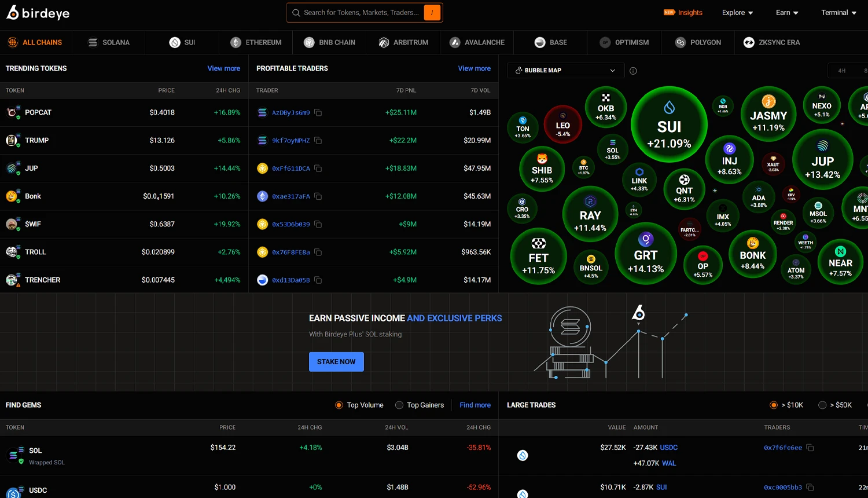Select > $50K large trades filter
The width and height of the screenshot is (868, 498).
(822, 405)
